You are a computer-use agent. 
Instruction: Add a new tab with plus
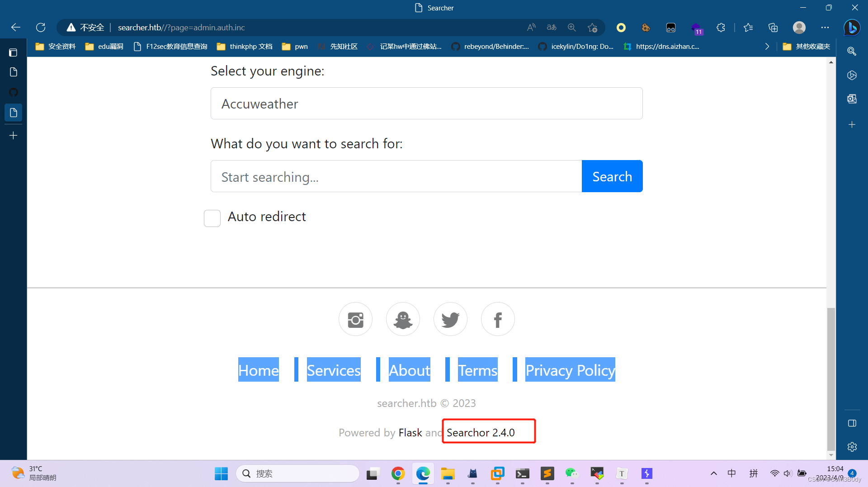click(13, 136)
